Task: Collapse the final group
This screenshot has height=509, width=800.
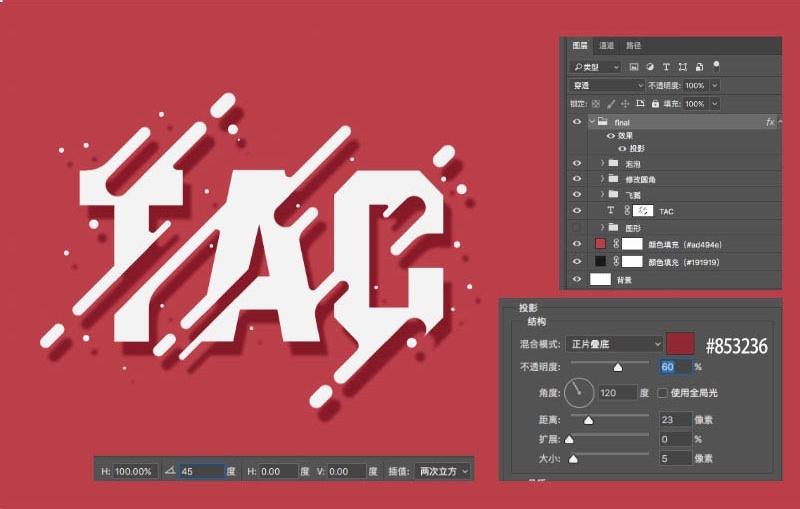Action: (x=592, y=121)
